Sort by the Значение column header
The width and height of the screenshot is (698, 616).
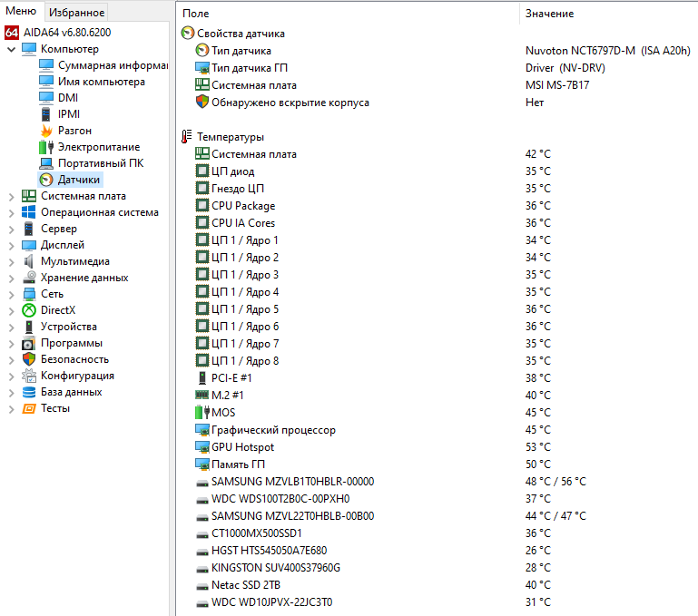tap(608, 14)
